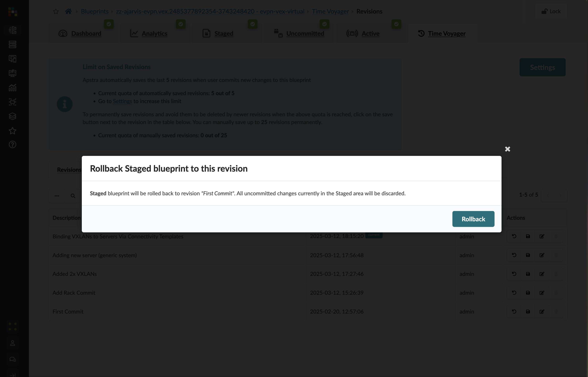The height and width of the screenshot is (377, 588).
Task: Click the Blueprints breadcrumb link
Action: (95, 11)
